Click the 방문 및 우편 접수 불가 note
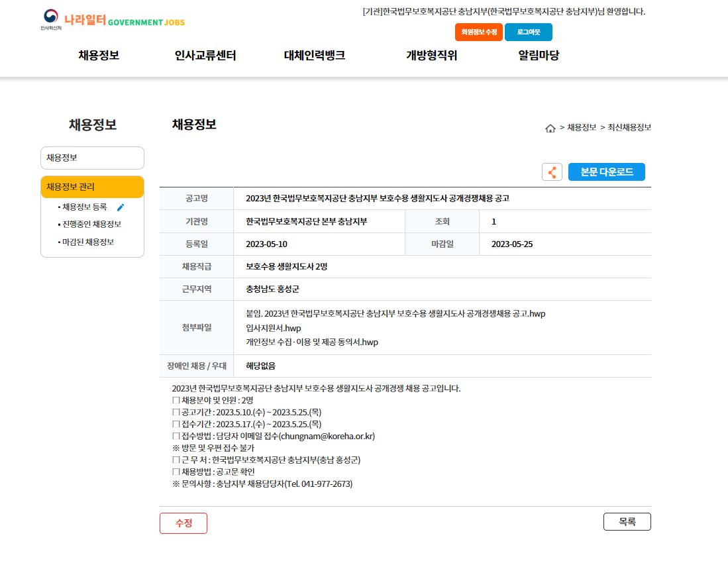This screenshot has width=728, height=571. (213, 448)
